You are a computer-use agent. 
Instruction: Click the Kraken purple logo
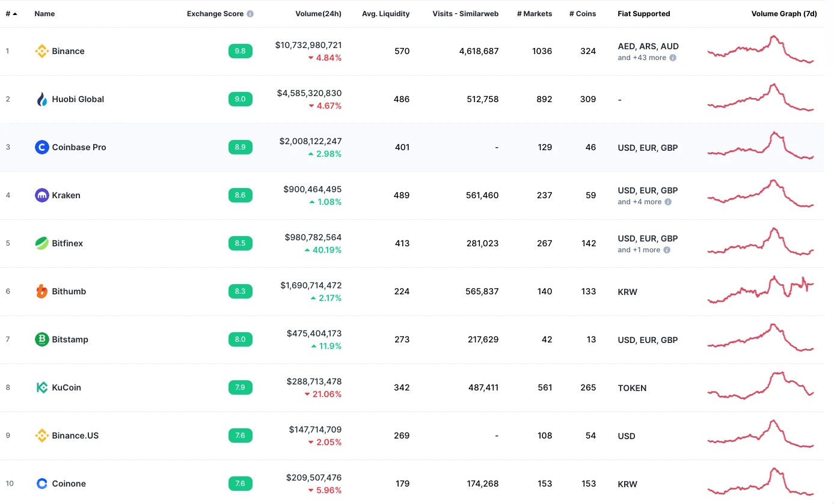click(41, 195)
